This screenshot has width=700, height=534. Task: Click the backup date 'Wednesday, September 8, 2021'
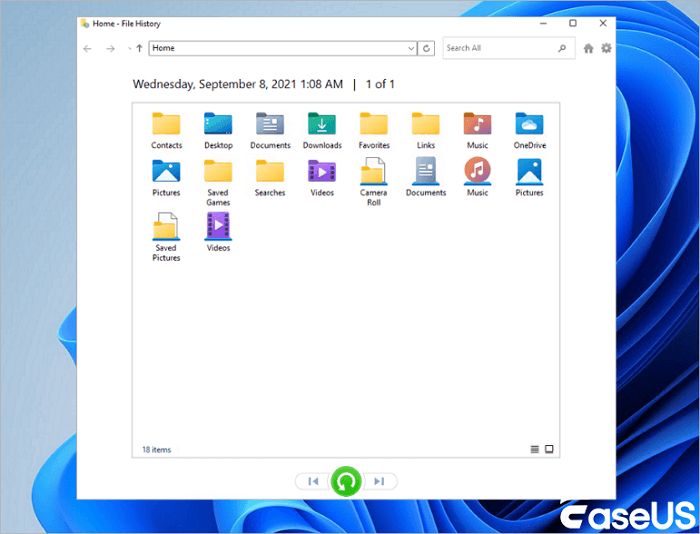tap(215, 84)
